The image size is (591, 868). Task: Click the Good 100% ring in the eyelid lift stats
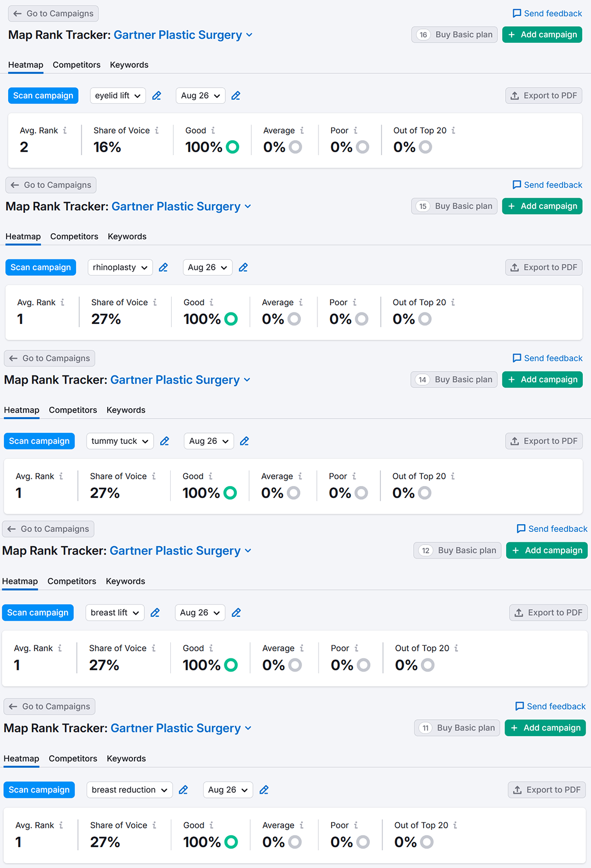click(233, 147)
